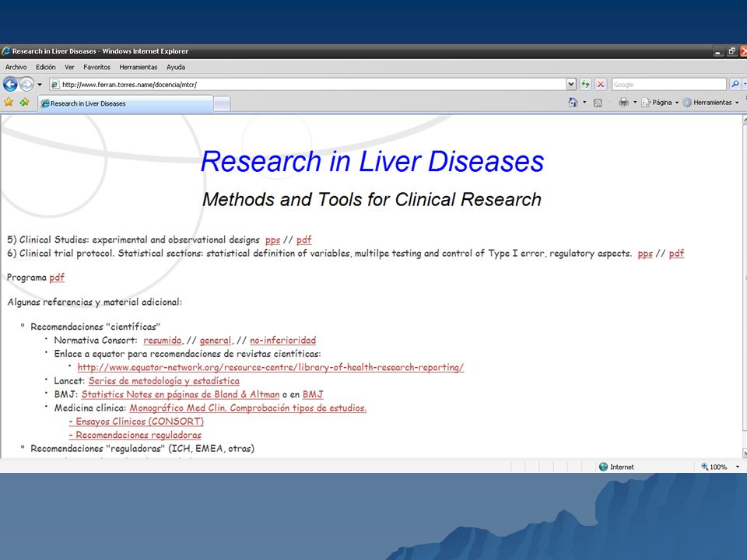Open Series de metodología y estadística link
Viewport: 747px width, 560px height.
pyautogui.click(x=164, y=381)
